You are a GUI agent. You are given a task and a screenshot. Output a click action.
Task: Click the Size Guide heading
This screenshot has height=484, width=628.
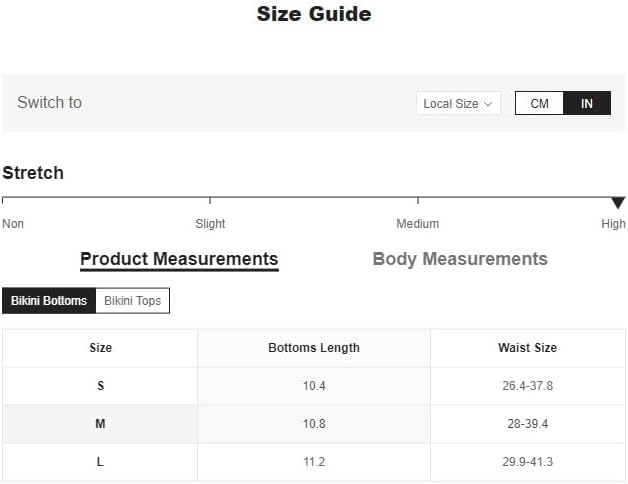(x=314, y=14)
